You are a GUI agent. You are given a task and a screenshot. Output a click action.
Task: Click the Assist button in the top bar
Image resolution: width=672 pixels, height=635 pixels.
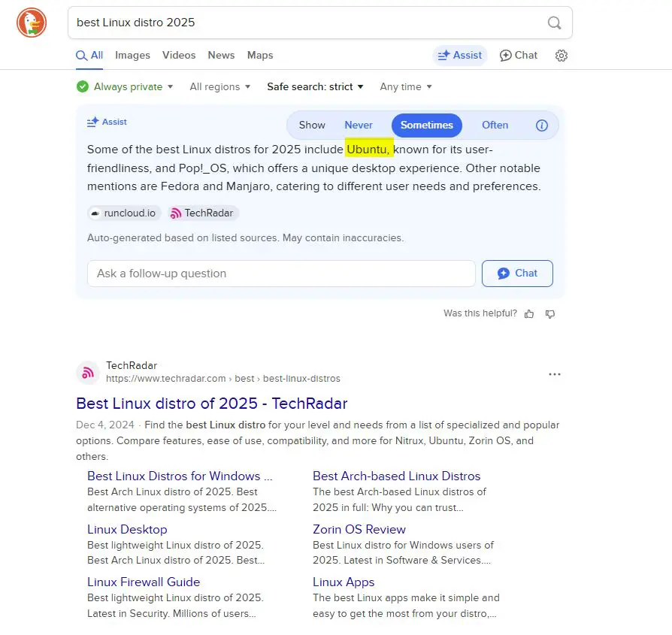459,56
